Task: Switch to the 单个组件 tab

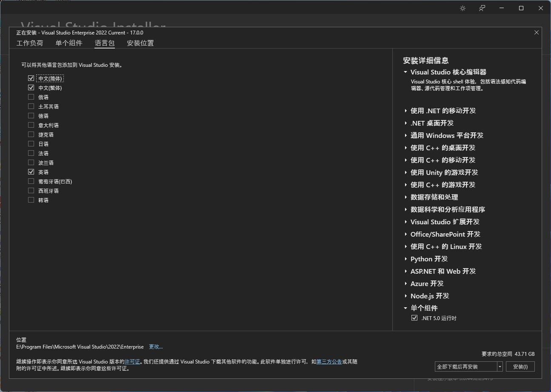Action: point(69,43)
